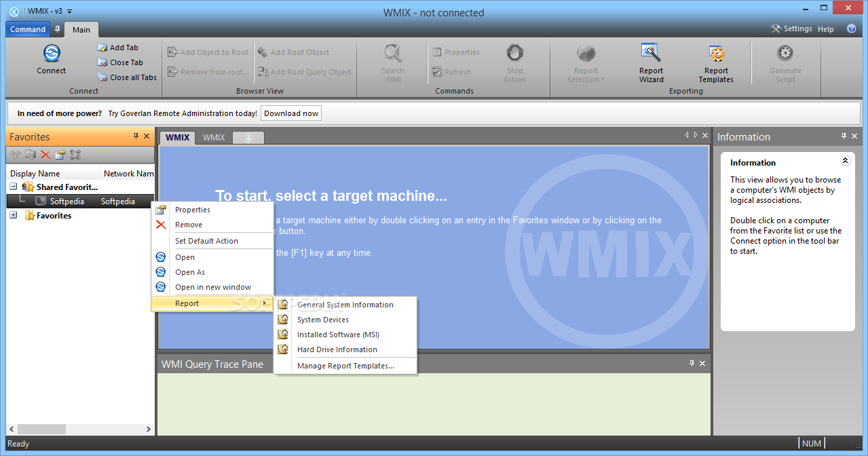The height and width of the screenshot is (456, 868).
Task: Close the Favorites panel
Action: (147, 136)
